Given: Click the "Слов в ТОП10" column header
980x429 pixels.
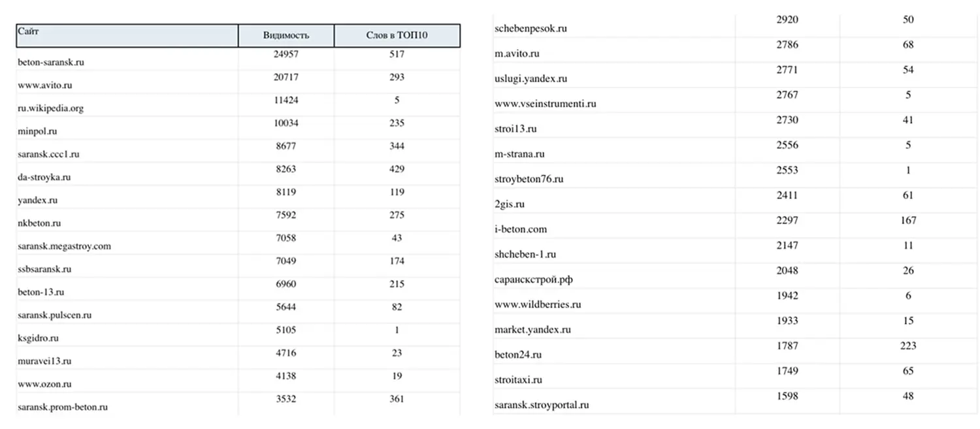Looking at the screenshot, I should pos(397,35).
